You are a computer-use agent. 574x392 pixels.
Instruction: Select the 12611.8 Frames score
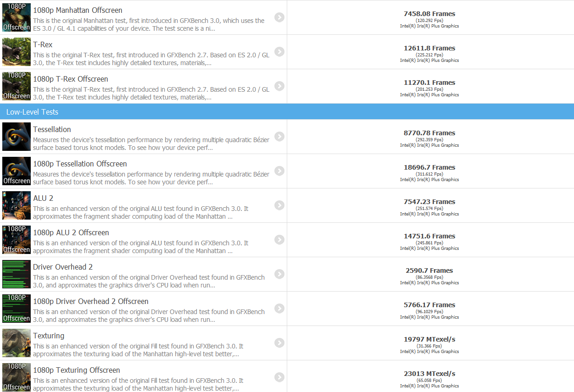pos(429,48)
